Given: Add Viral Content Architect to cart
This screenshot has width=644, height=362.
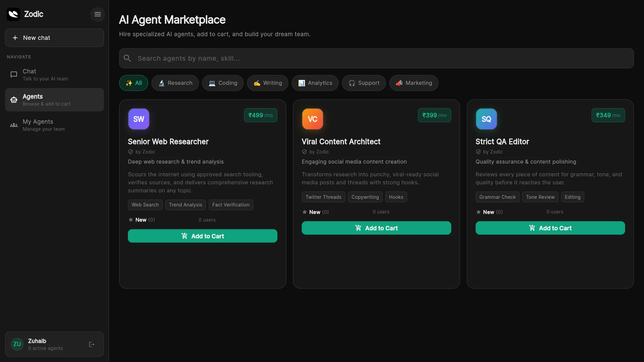Looking at the screenshot, I should point(376,228).
